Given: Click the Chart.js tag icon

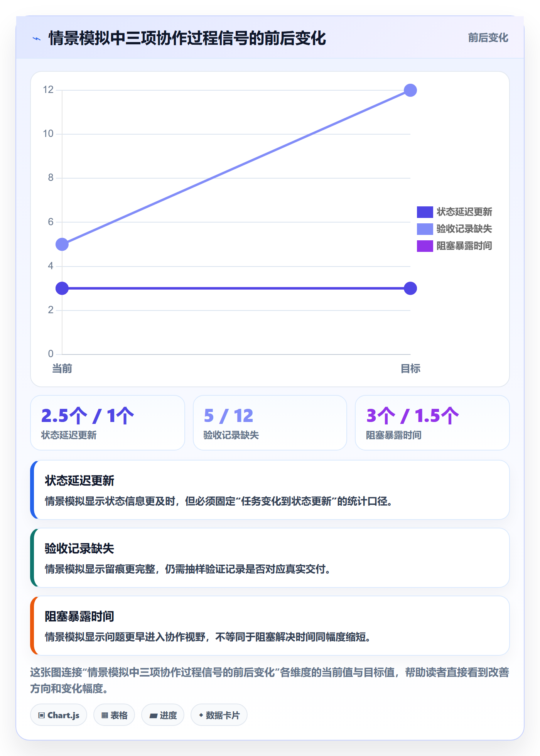Looking at the screenshot, I should click(42, 715).
